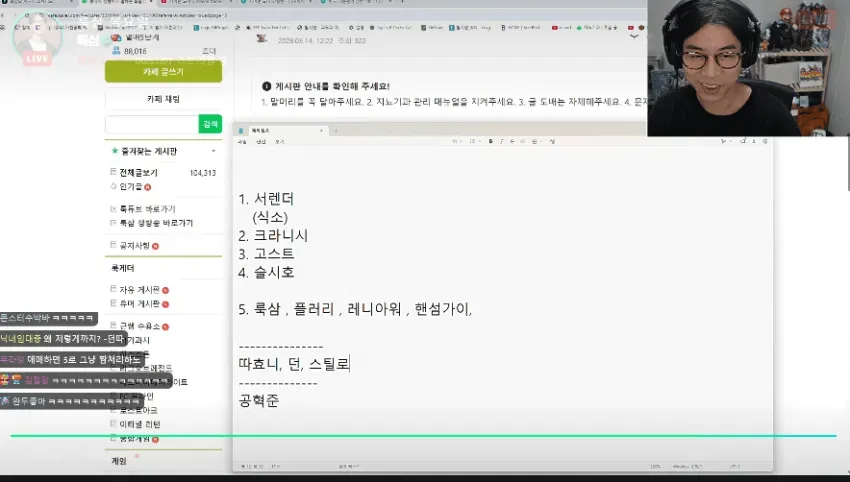The width and height of the screenshot is (850, 482).
Task: Open Notepad settings gear
Action: pyautogui.click(x=765, y=141)
